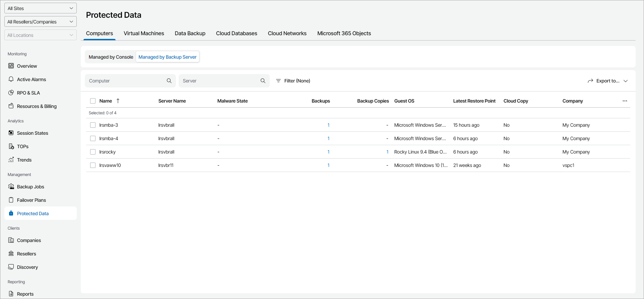Tick the checkbox for lrsrocky row

(93, 152)
